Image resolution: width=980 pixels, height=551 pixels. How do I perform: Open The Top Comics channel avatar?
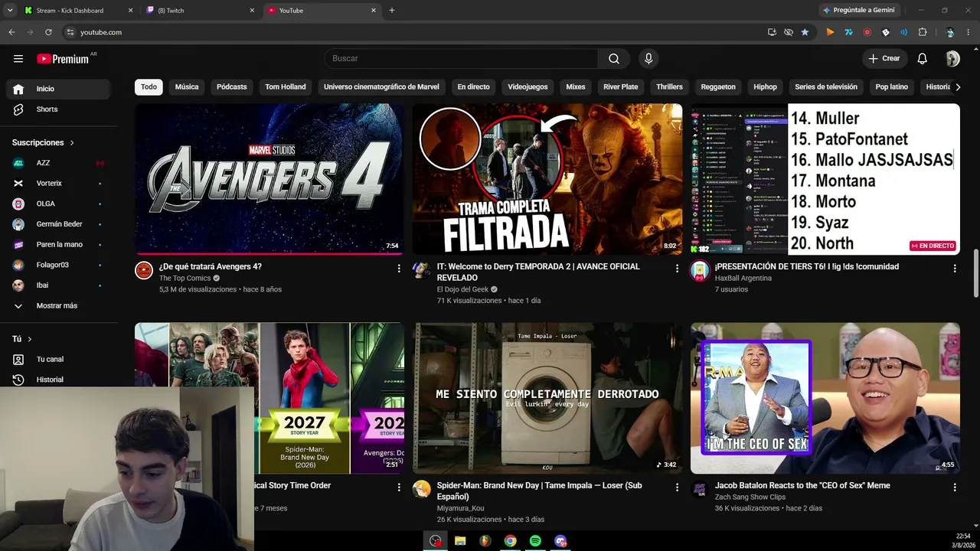point(144,270)
